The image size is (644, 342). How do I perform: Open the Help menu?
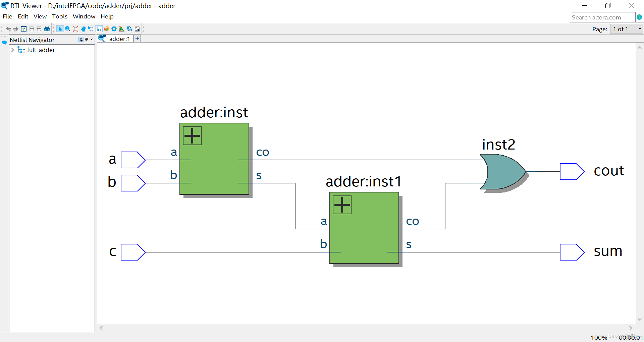pyautogui.click(x=107, y=16)
